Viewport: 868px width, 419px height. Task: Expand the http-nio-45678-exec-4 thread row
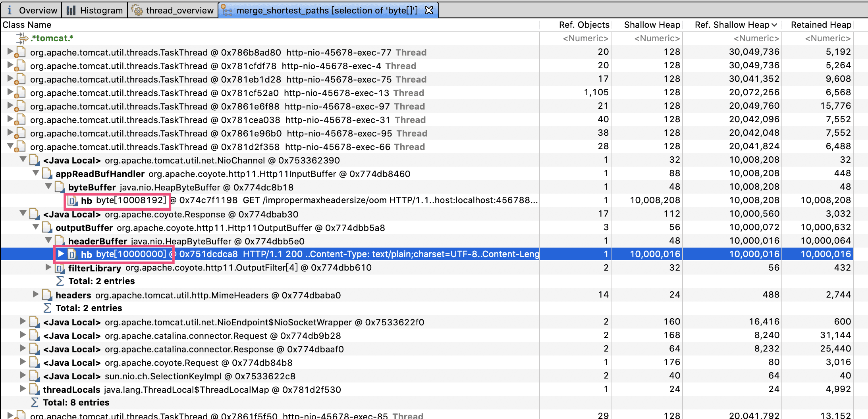point(10,65)
